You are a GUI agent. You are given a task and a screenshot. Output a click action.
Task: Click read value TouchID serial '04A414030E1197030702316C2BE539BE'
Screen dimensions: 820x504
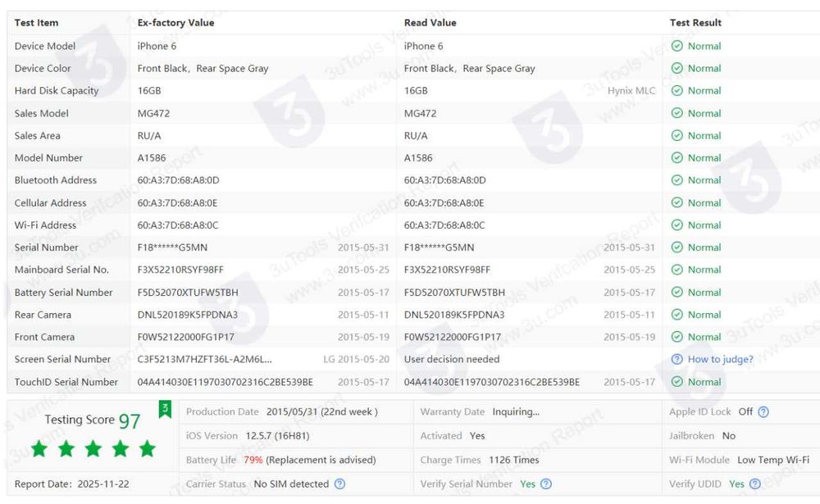pyautogui.click(x=491, y=382)
